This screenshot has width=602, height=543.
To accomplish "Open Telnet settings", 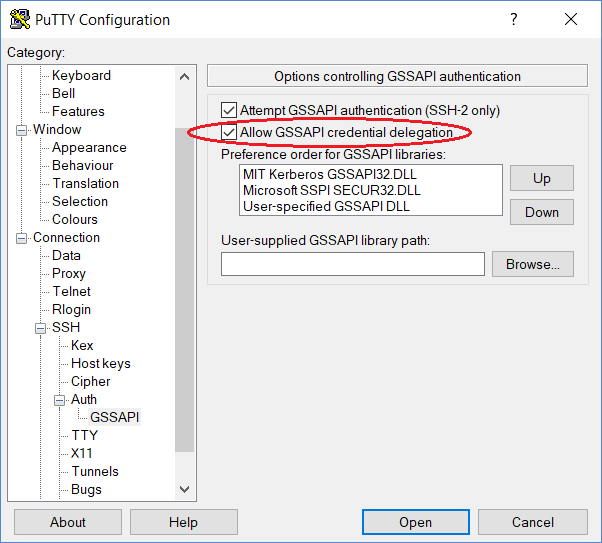I will tap(71, 291).
